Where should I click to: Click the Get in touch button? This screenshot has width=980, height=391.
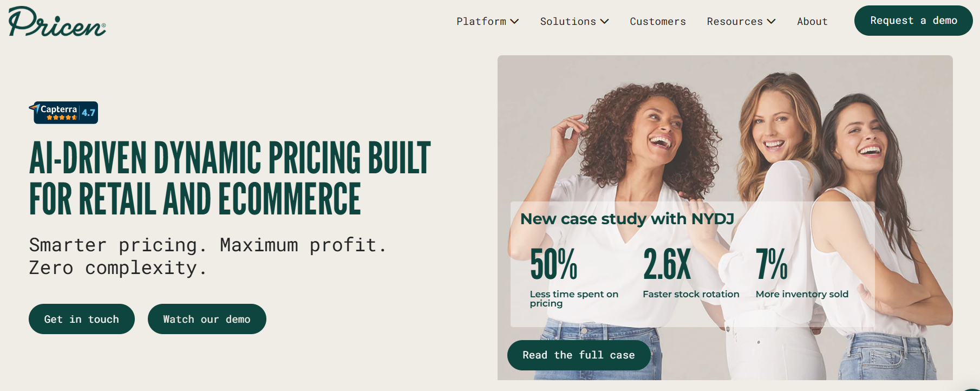click(81, 319)
